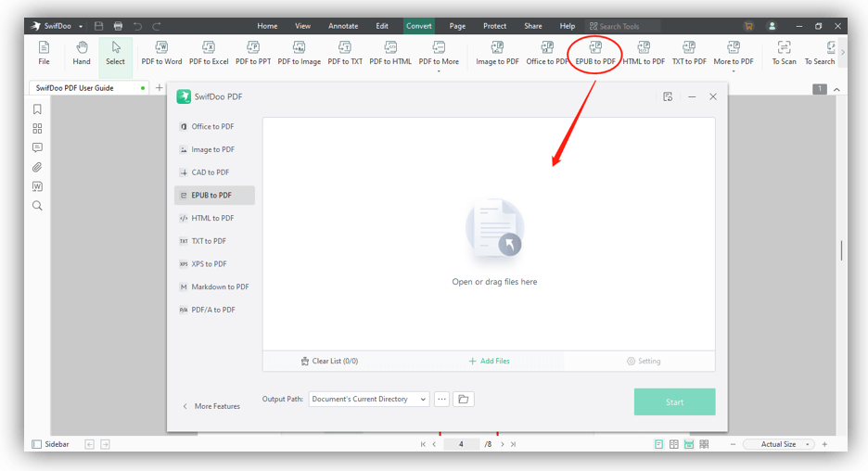
Task: Print using the title bar printer icon
Action: point(118,26)
